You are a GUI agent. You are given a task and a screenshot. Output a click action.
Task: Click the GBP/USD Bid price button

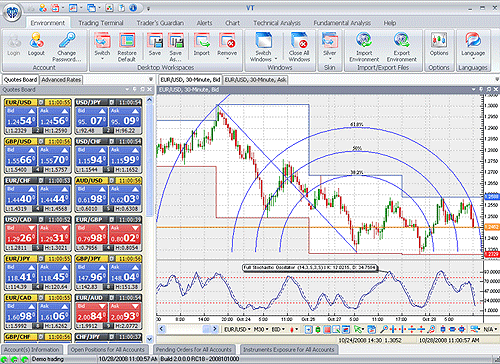click(x=21, y=156)
